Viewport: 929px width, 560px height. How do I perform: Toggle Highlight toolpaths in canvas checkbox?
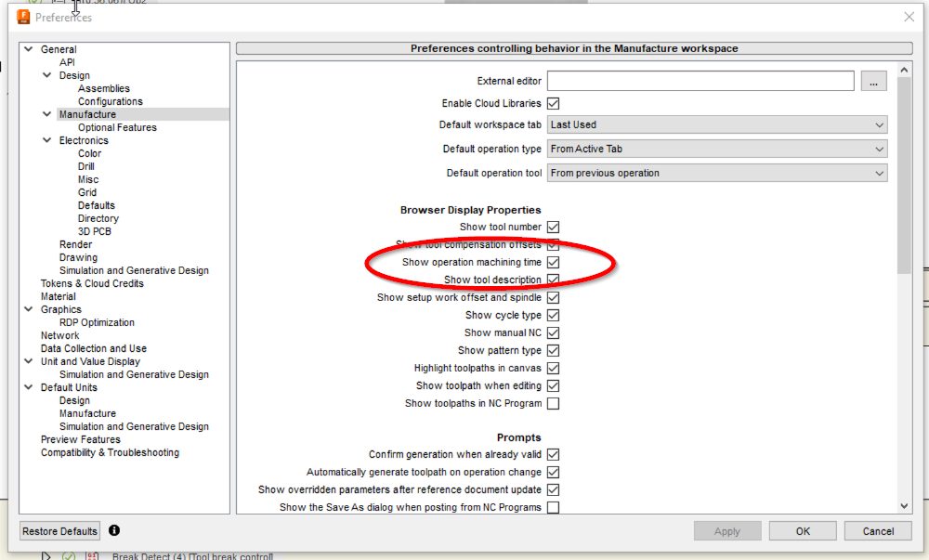coord(554,368)
